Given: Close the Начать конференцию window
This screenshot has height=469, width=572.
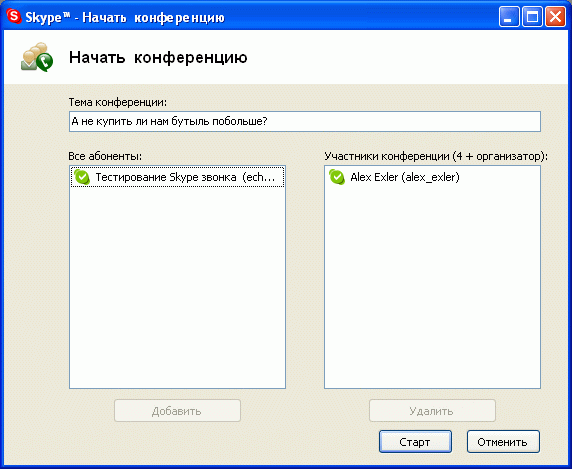Looking at the screenshot, I should [x=555, y=17].
